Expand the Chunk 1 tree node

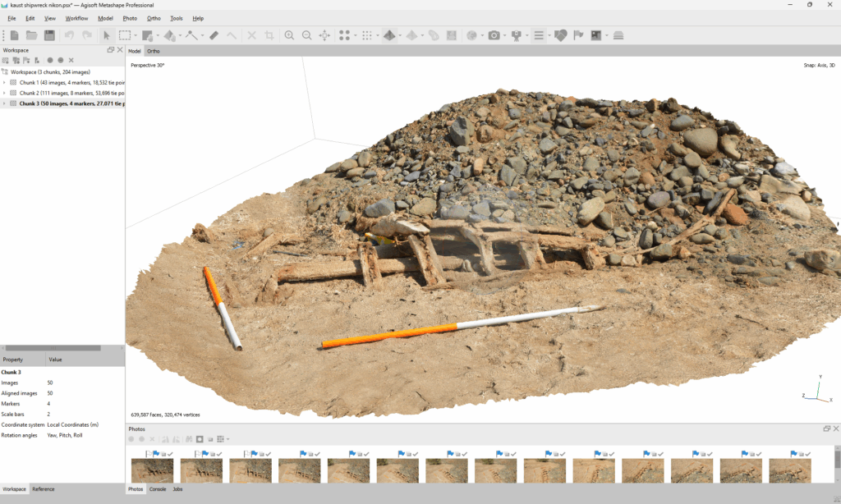[x=4, y=83]
